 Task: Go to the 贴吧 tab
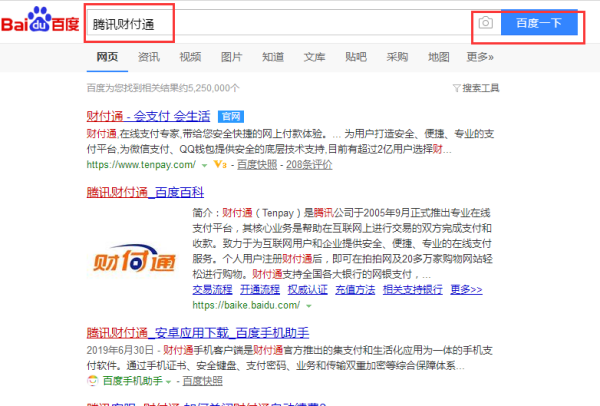pyautogui.click(x=356, y=57)
